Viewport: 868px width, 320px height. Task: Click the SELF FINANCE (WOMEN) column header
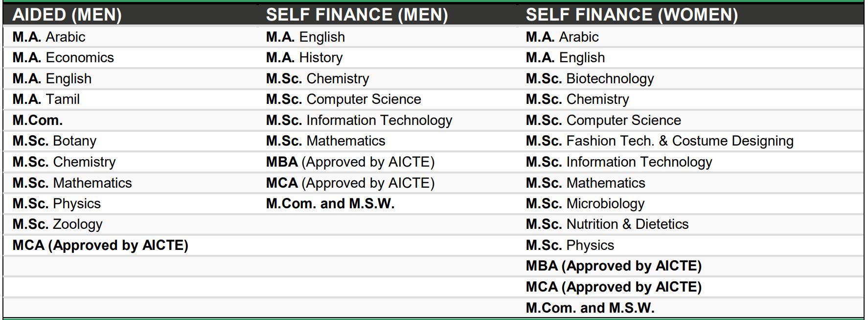[x=632, y=15]
